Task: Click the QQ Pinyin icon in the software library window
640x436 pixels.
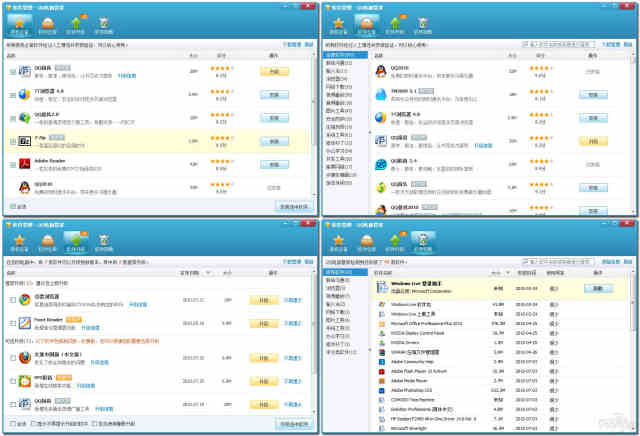Action: (381, 141)
